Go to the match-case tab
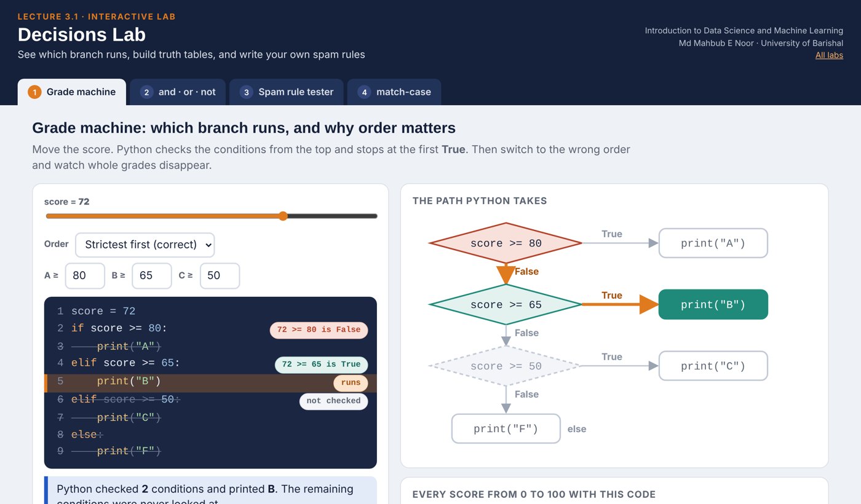This screenshot has width=861, height=504. (x=394, y=92)
